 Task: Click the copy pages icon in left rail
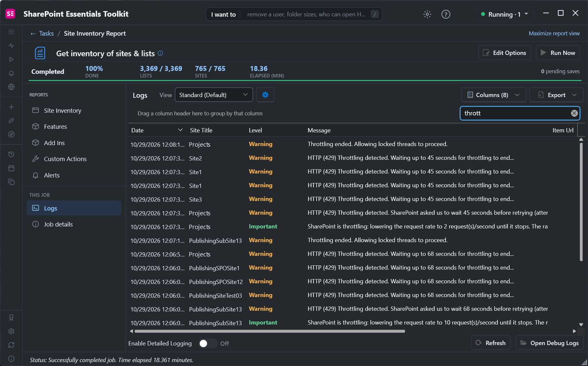(x=11, y=182)
